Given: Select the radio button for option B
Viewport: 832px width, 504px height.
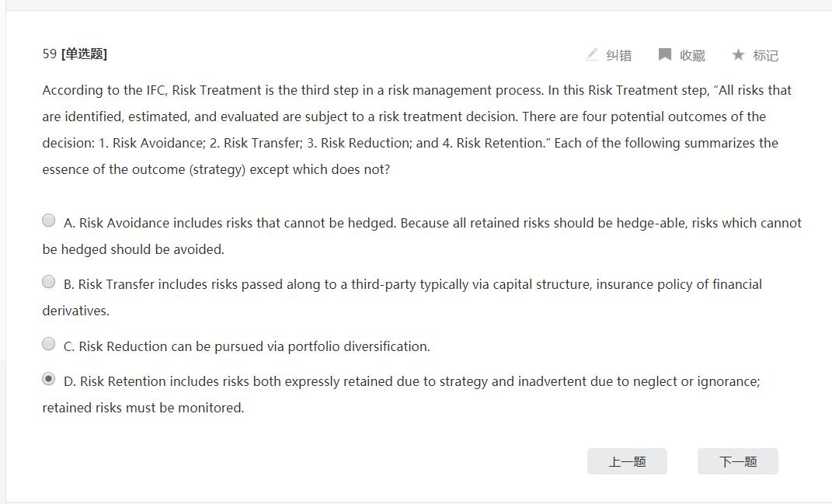Looking at the screenshot, I should [49, 282].
